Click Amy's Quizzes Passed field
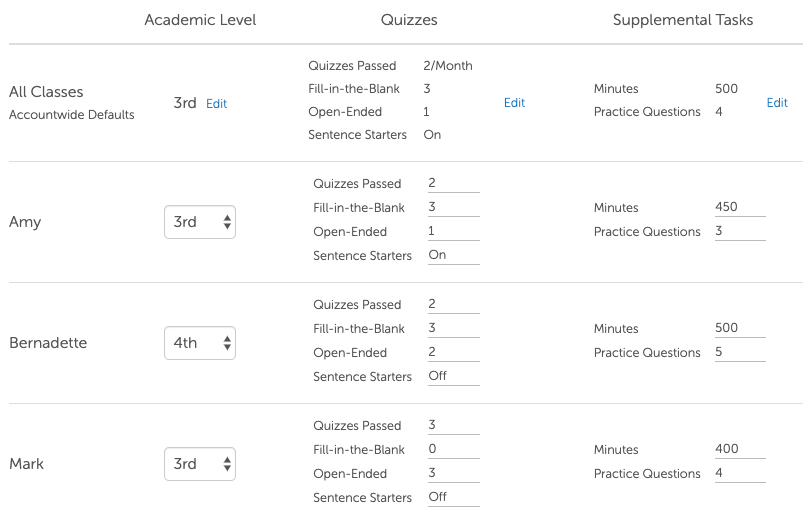 click(x=453, y=183)
